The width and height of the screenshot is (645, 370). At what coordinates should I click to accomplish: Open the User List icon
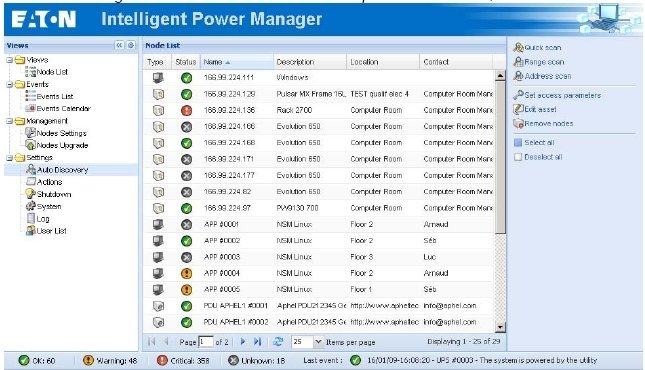[30, 230]
